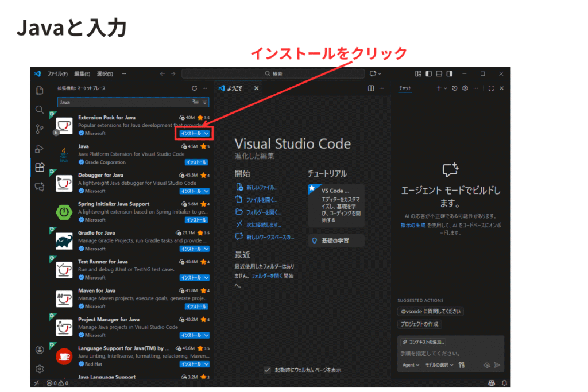Open the Search view in activity bar
588x392 pixels.
(x=40, y=109)
